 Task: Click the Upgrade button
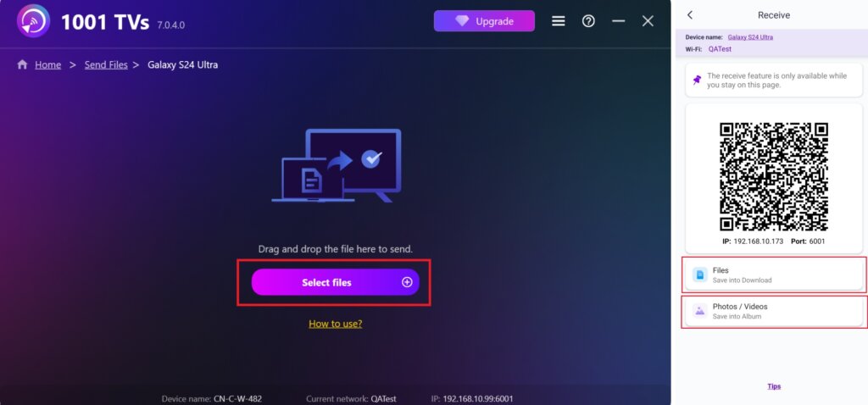pyautogui.click(x=484, y=21)
